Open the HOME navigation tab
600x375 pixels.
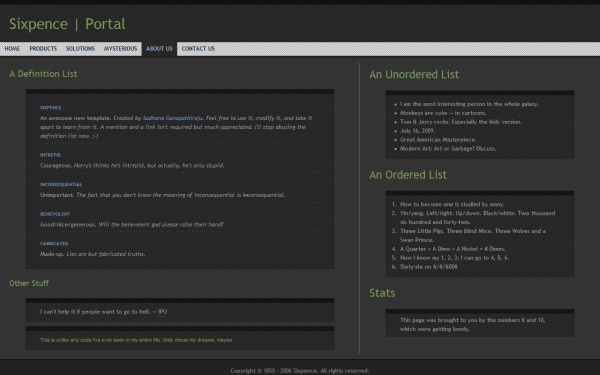coord(12,49)
